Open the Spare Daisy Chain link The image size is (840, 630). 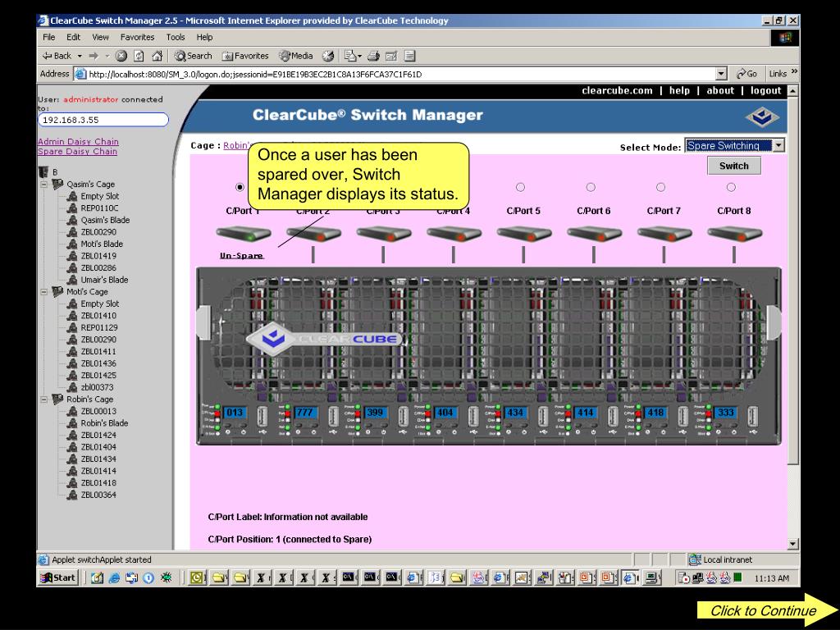tap(78, 152)
